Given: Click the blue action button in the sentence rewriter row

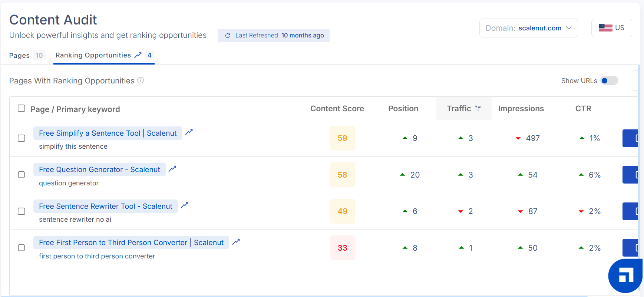Looking at the screenshot, I should (630, 211).
